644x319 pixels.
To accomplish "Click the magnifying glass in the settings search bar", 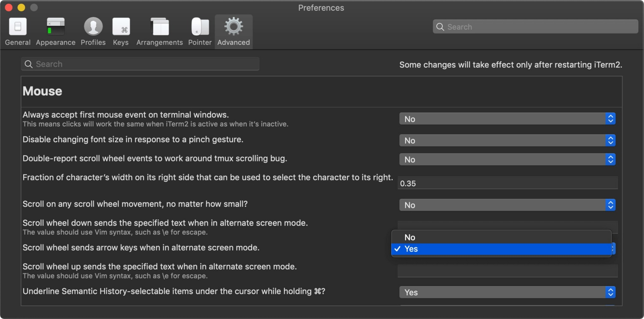I will pos(29,64).
